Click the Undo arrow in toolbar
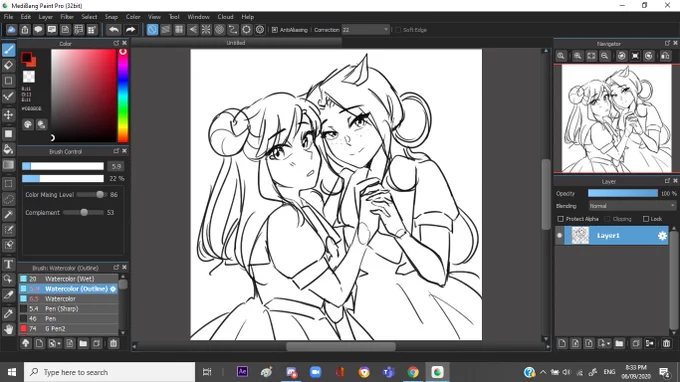 coord(114,29)
